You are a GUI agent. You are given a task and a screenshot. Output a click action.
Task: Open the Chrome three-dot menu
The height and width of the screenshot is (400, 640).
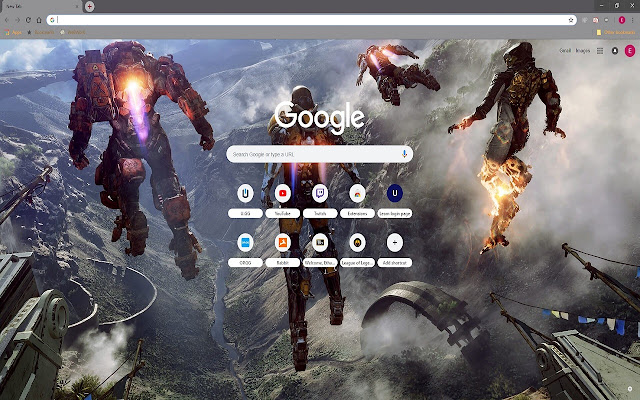coord(633,20)
